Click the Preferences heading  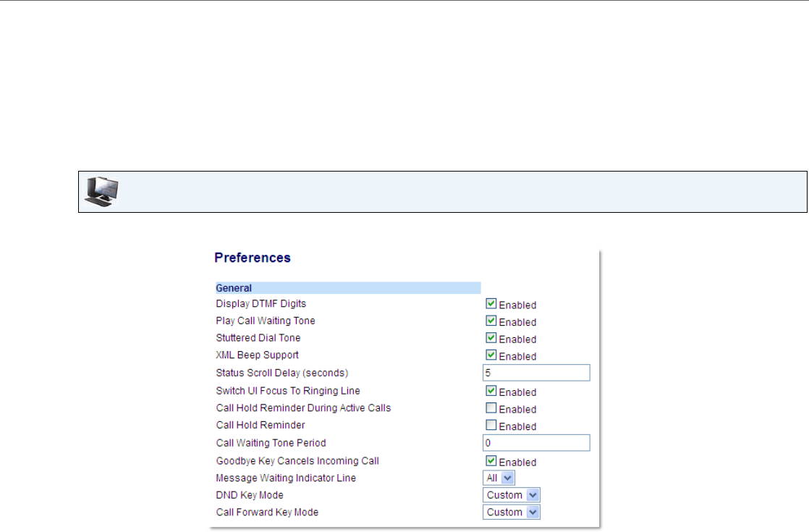click(253, 258)
